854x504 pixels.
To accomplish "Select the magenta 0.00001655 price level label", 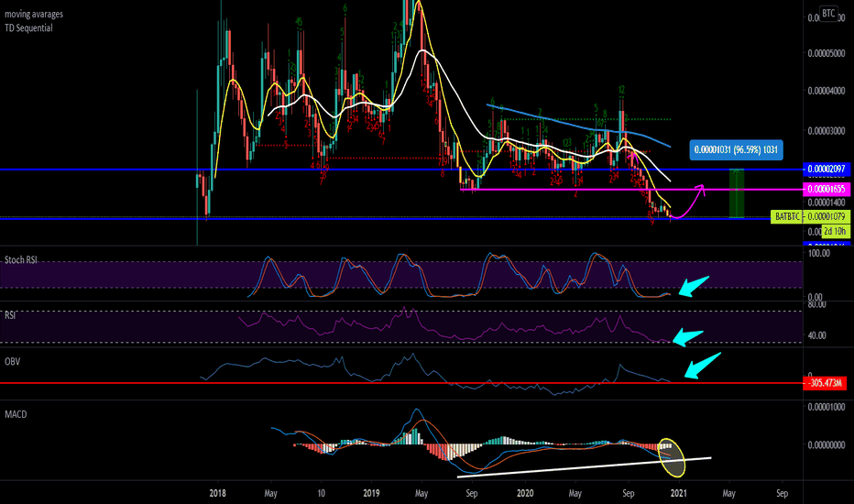I will click(827, 189).
